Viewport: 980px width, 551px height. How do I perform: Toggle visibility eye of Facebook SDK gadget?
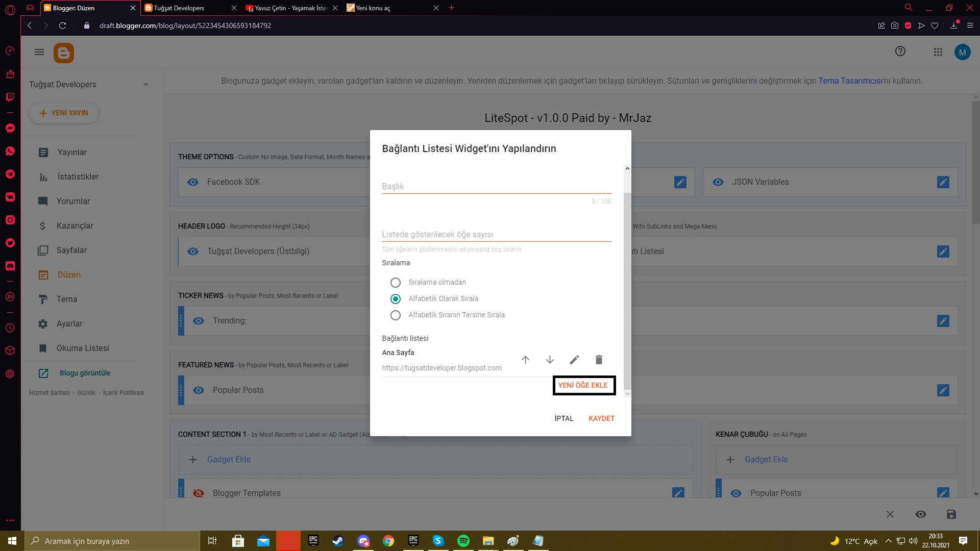193,182
